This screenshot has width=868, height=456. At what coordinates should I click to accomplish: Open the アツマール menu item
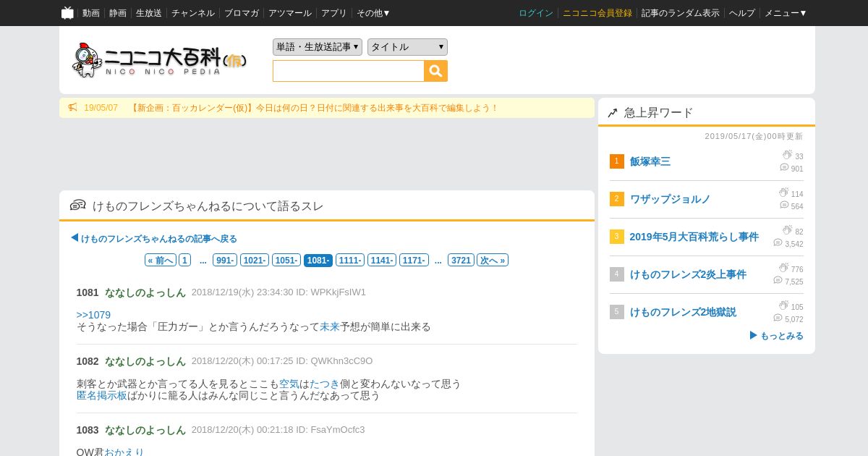(290, 13)
